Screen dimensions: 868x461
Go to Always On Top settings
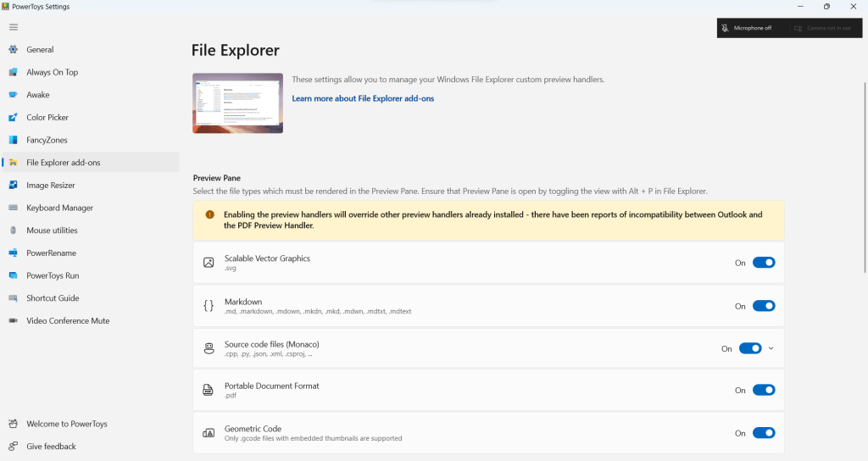91,72
